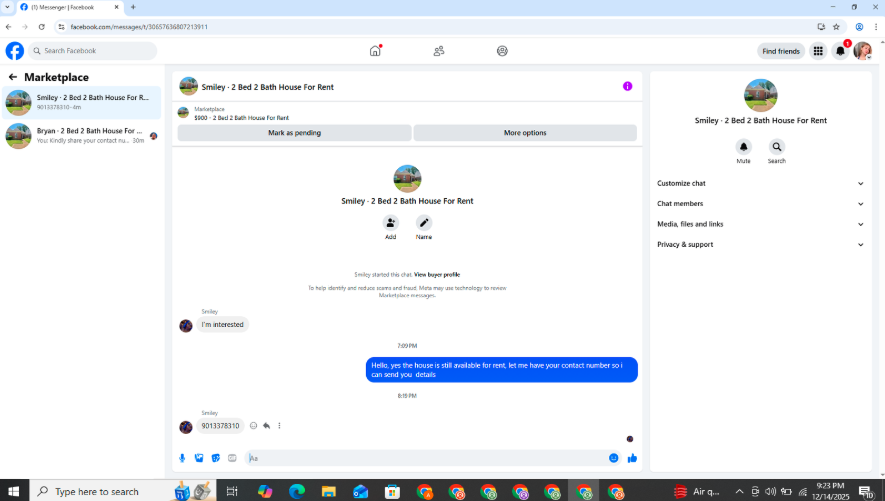Bookmark this page with star icon
The height and width of the screenshot is (501, 885).
click(836, 27)
